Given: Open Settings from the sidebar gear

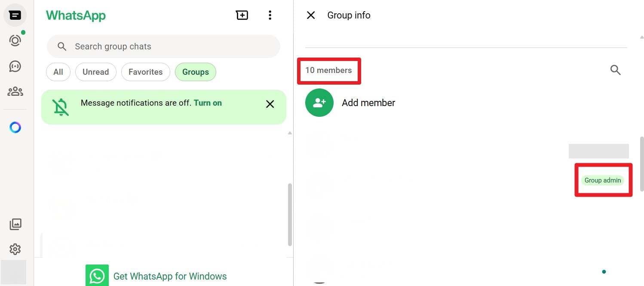Looking at the screenshot, I should click(15, 249).
